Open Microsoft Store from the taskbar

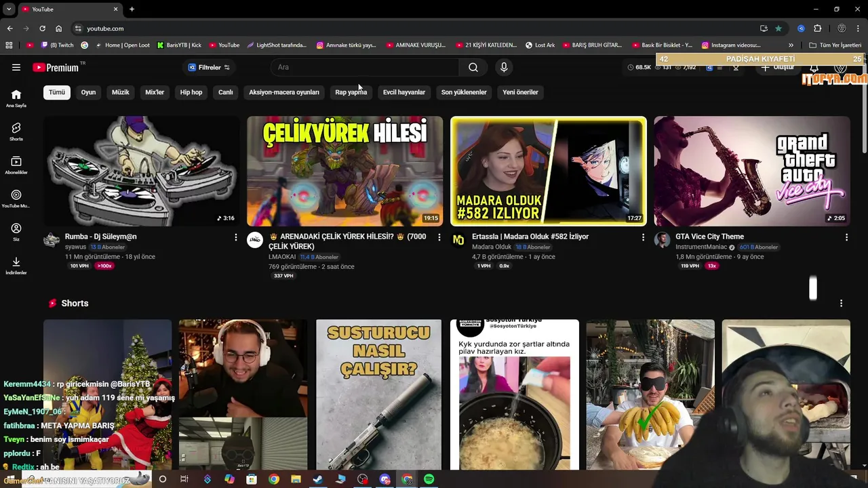[x=252, y=479]
